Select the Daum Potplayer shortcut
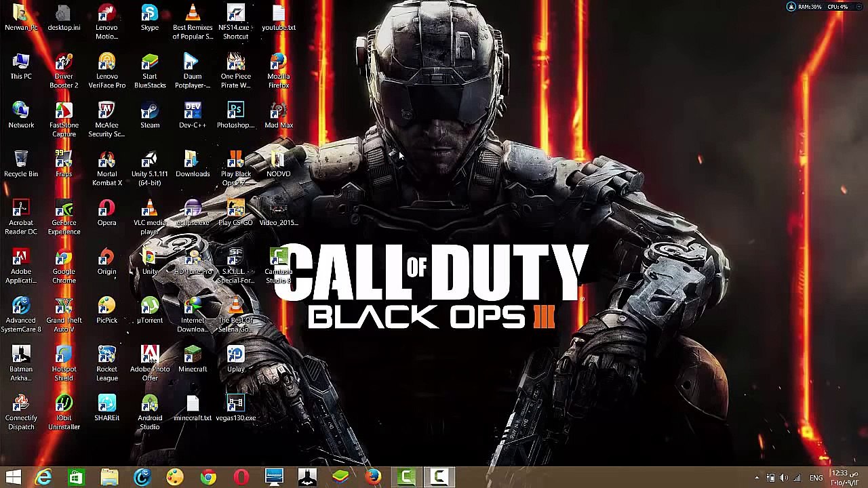Screen dimensions: 868x488 point(193,71)
